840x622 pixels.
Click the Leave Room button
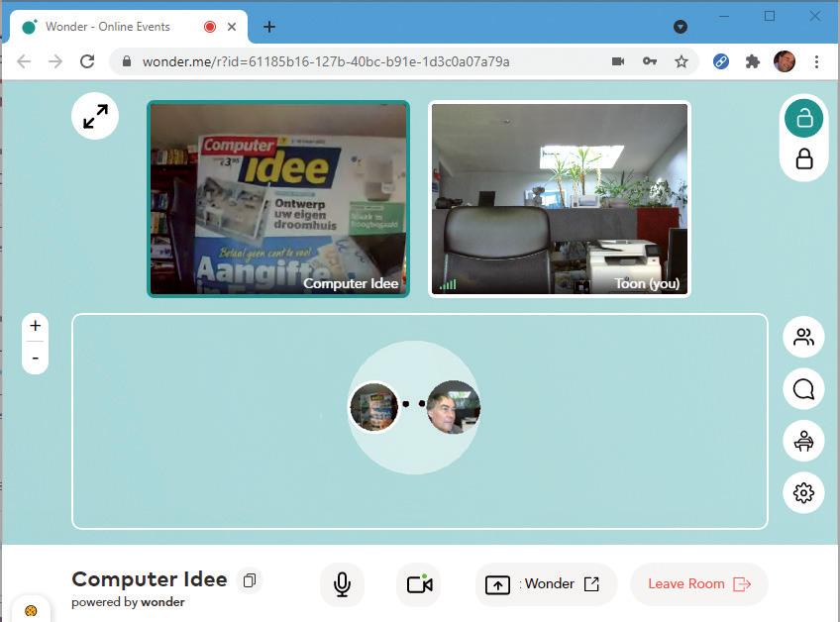coord(699,584)
